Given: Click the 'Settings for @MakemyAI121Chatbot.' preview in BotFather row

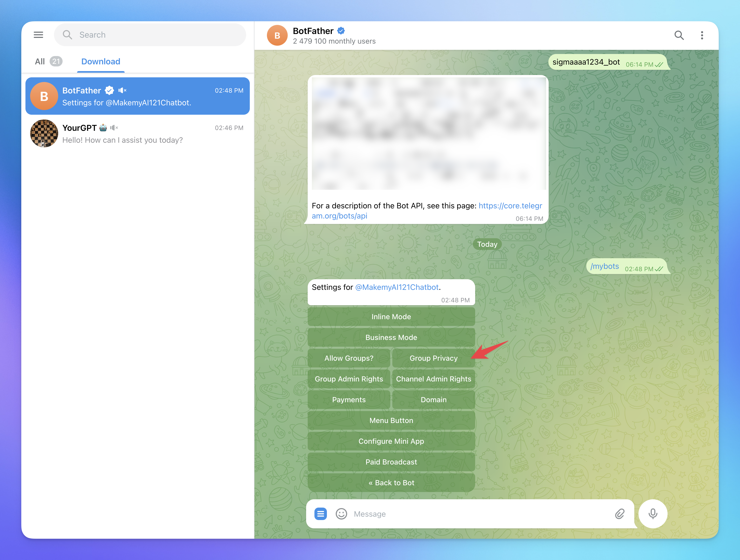Looking at the screenshot, I should click(x=126, y=103).
